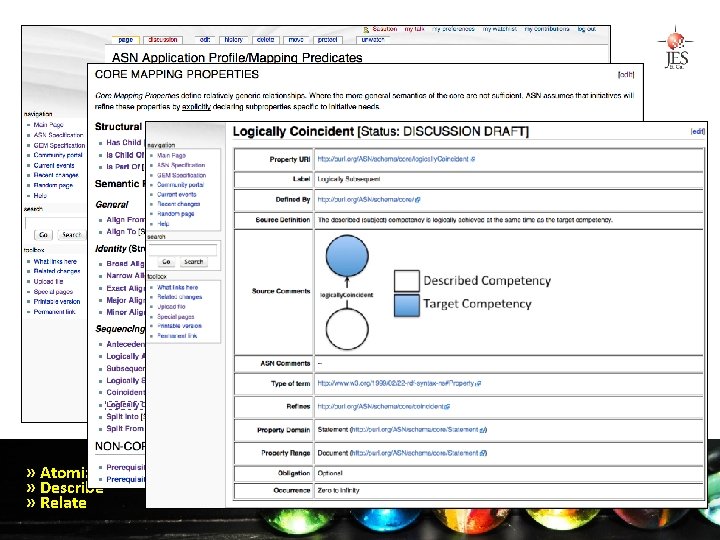Open the Minor Align property link

pos(125,312)
